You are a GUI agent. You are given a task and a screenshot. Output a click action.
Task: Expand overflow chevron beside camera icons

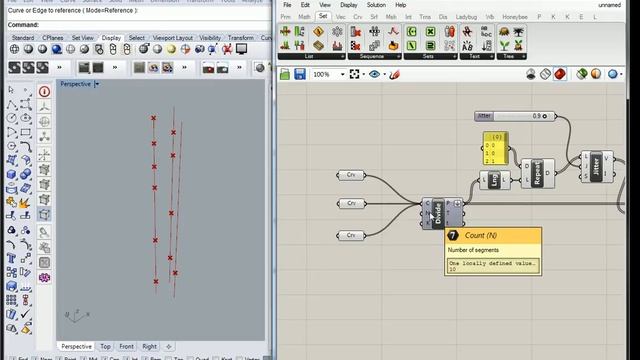coord(240,67)
